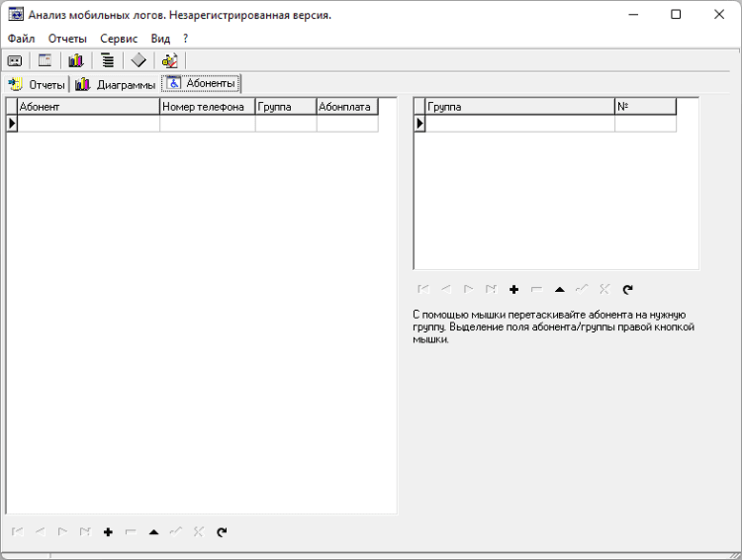This screenshot has height=560, width=742.
Task: Minimize the window
Action: 633,15
